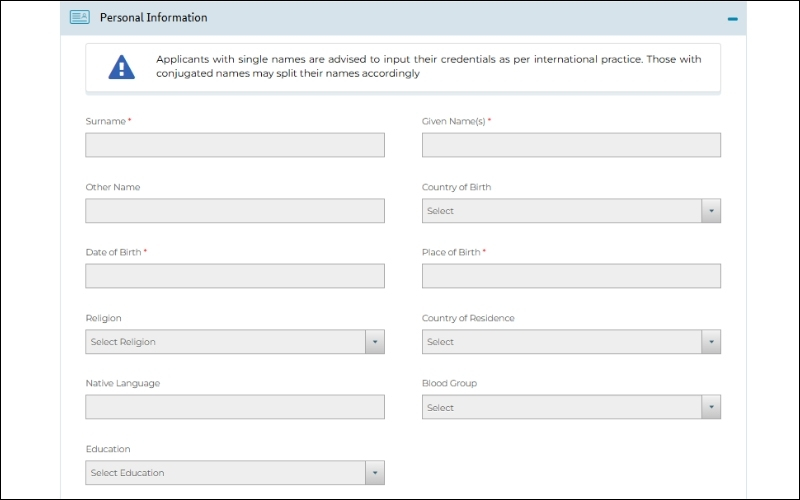The image size is (800, 500).
Task: Click the Given Name(s) input field
Action: [571, 145]
